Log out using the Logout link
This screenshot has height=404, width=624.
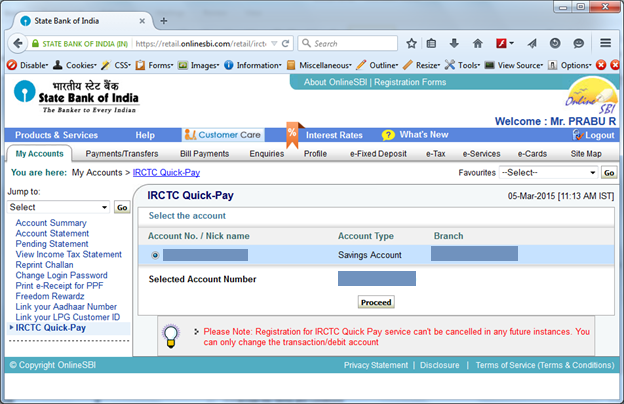pos(593,135)
